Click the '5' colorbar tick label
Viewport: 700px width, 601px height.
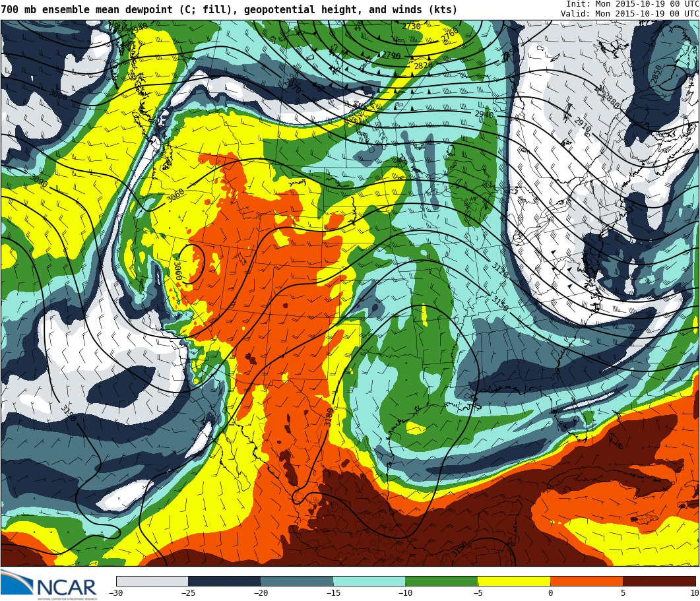pos(623,593)
